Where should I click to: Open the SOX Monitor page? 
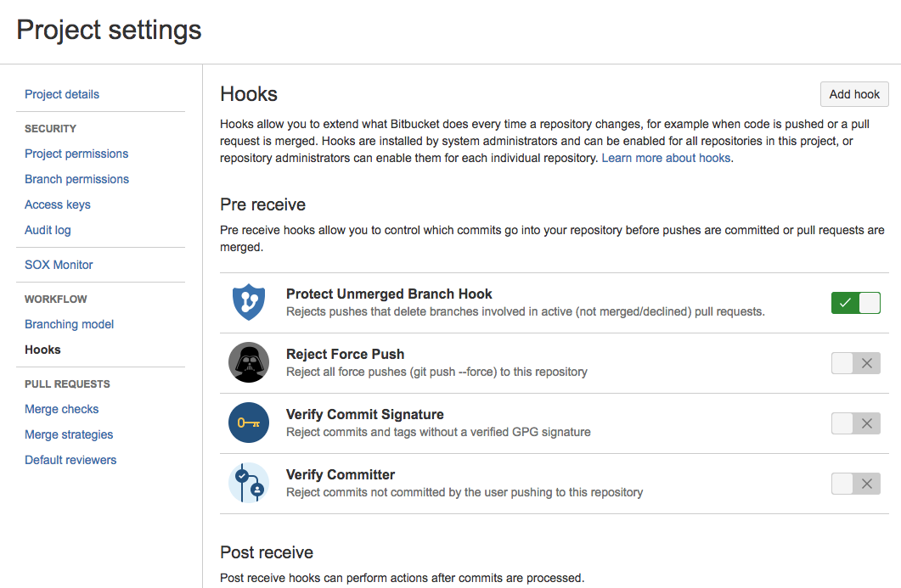59,265
